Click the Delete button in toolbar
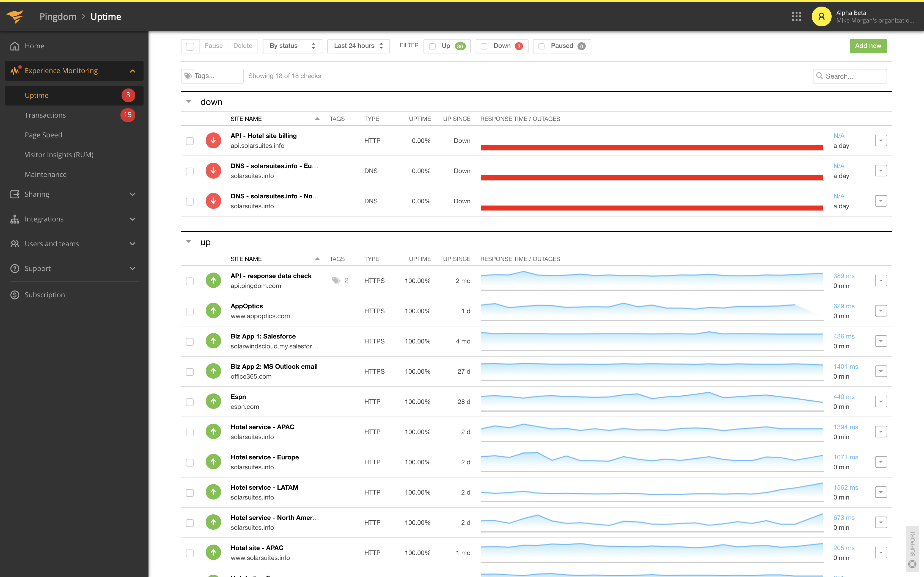The height and width of the screenshot is (577, 924). pyautogui.click(x=242, y=45)
